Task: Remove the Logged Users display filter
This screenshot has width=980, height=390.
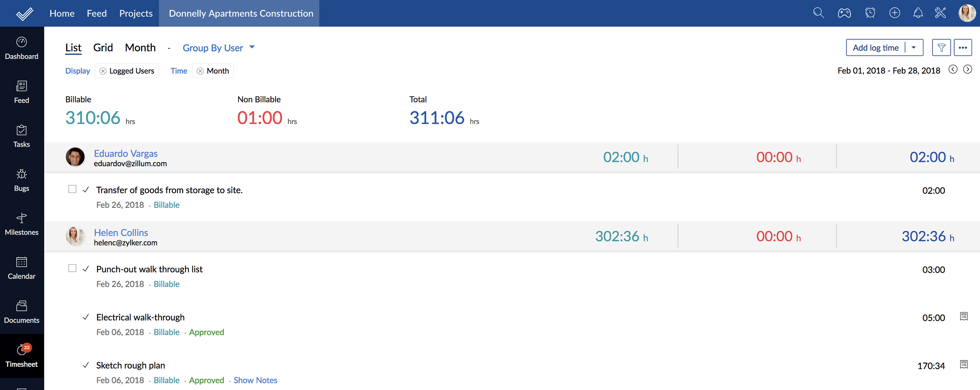Action: click(x=103, y=71)
